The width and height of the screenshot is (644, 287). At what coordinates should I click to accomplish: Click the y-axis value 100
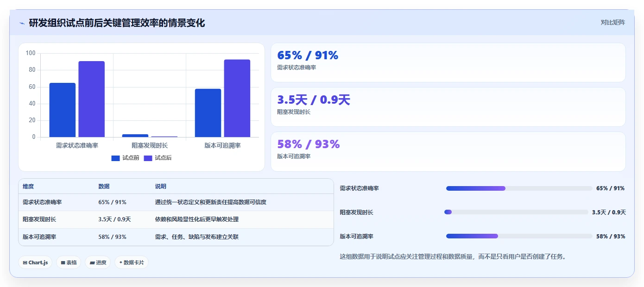(31, 53)
